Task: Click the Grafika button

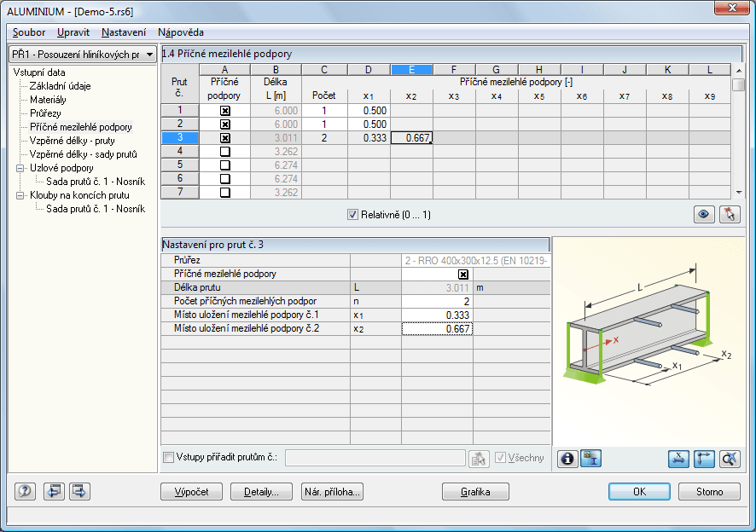Action: click(x=475, y=492)
